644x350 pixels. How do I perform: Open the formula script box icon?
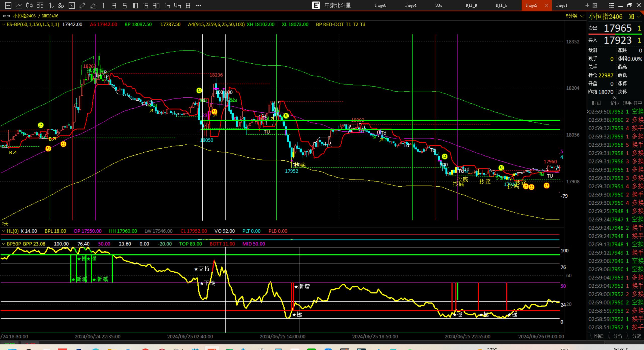click(x=72, y=5)
